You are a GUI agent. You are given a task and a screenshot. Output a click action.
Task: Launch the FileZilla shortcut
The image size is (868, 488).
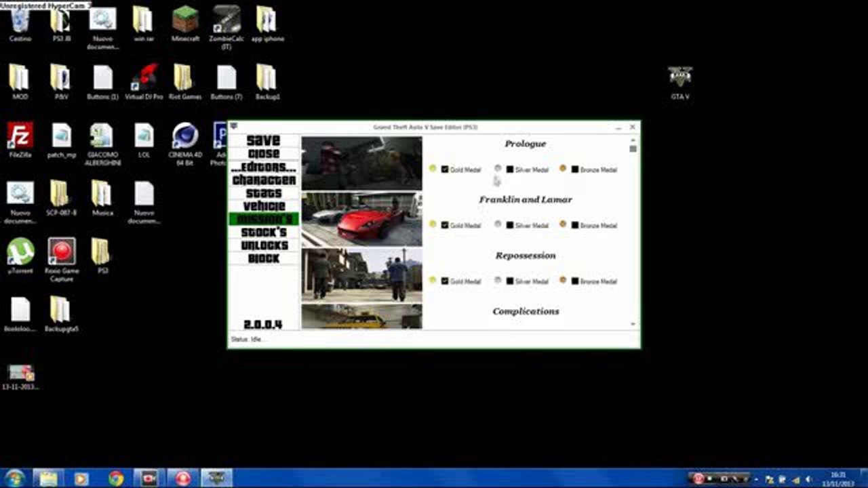(20, 140)
